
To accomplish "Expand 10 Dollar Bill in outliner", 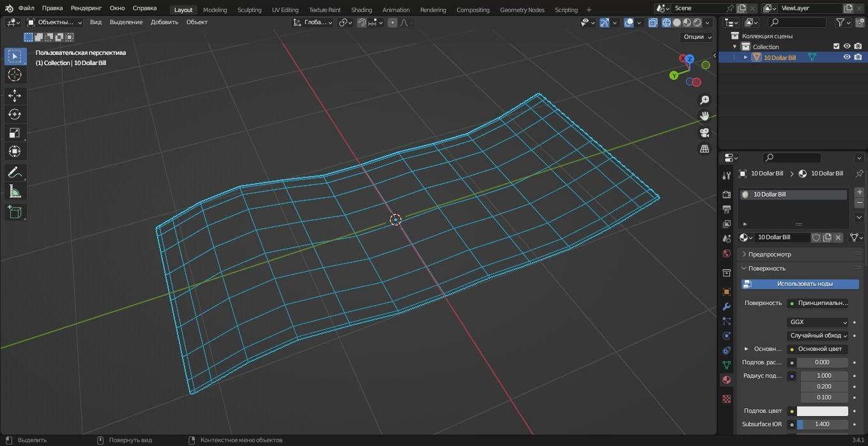I will click(x=745, y=57).
